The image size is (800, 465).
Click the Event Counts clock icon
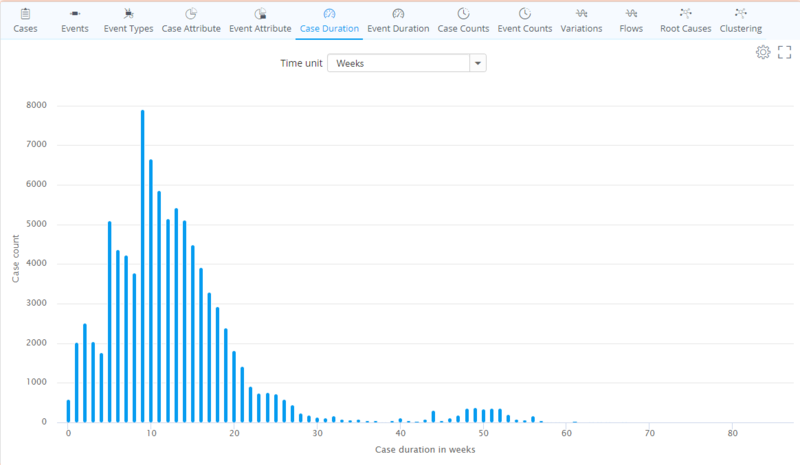(524, 13)
